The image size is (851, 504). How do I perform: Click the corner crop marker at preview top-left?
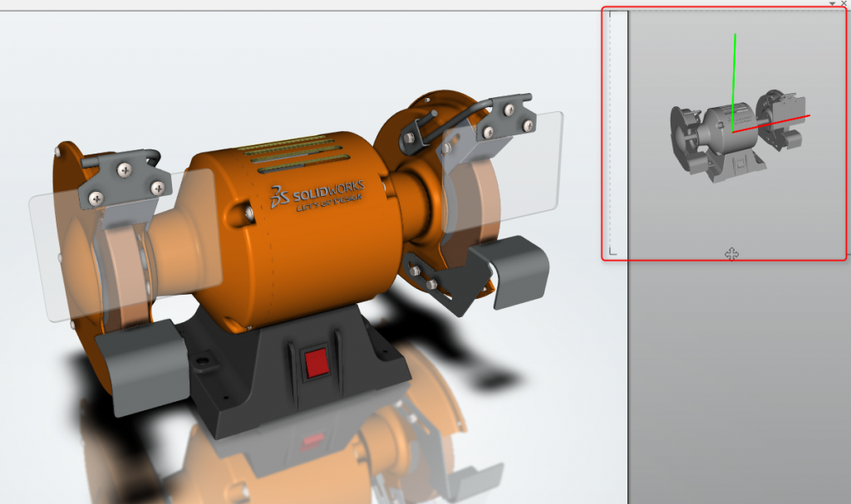point(608,14)
